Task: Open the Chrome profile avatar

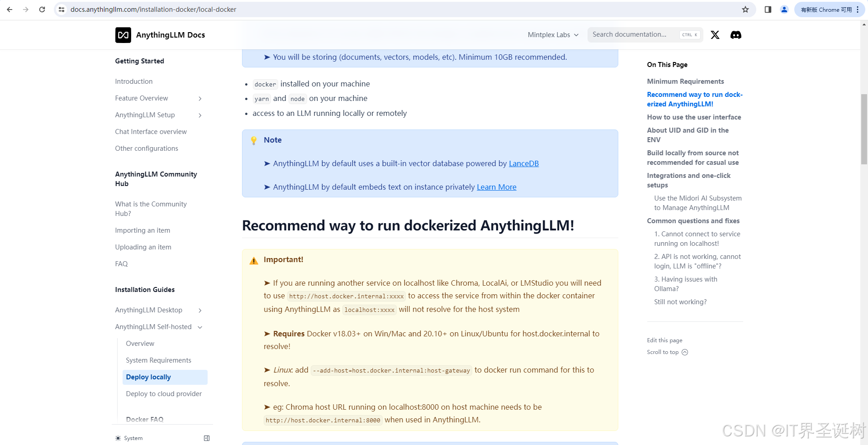Action: click(x=784, y=10)
